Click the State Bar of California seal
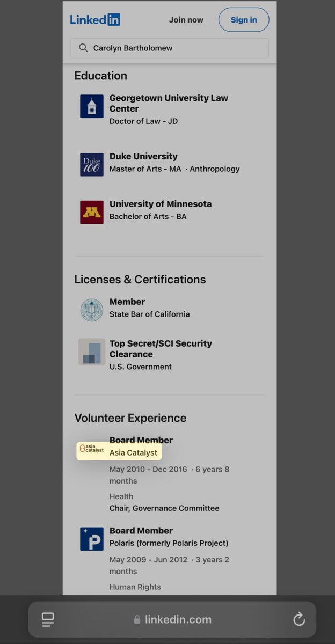This screenshot has height=644, width=335. coord(92,310)
